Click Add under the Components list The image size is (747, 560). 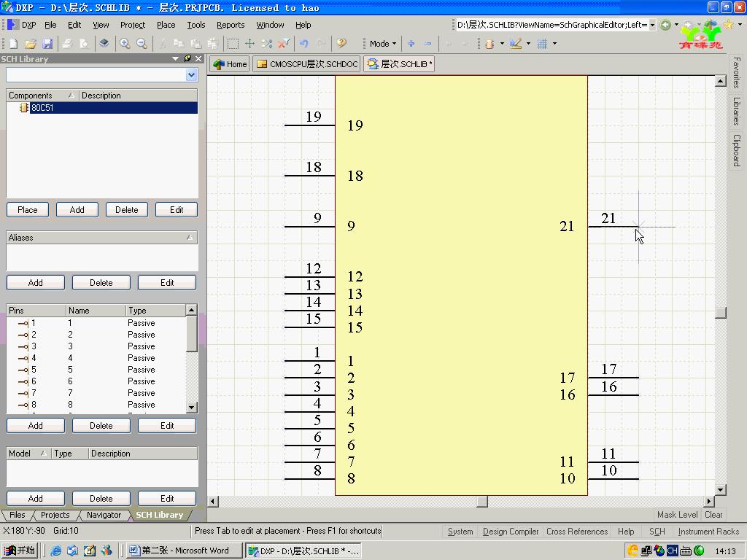[x=77, y=210]
